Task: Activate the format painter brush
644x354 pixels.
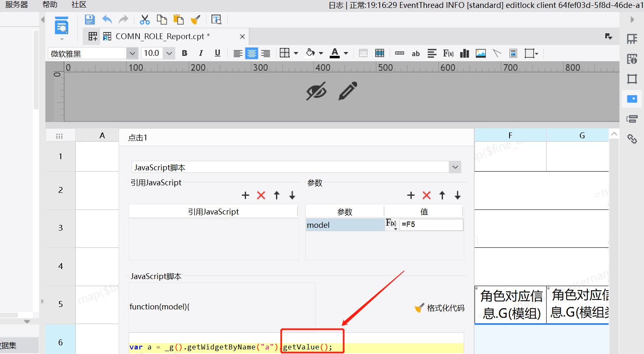Action: coord(195,20)
